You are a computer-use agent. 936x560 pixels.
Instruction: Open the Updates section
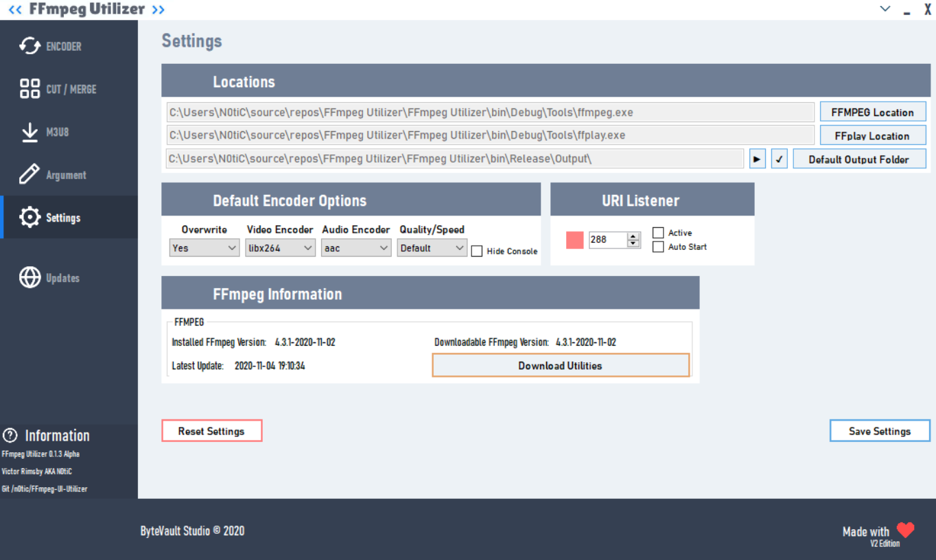tap(69, 277)
